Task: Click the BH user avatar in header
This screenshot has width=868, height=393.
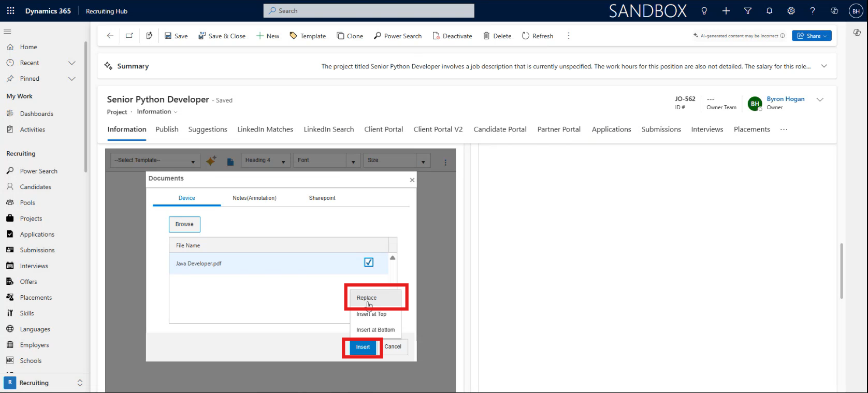Action: (856, 11)
